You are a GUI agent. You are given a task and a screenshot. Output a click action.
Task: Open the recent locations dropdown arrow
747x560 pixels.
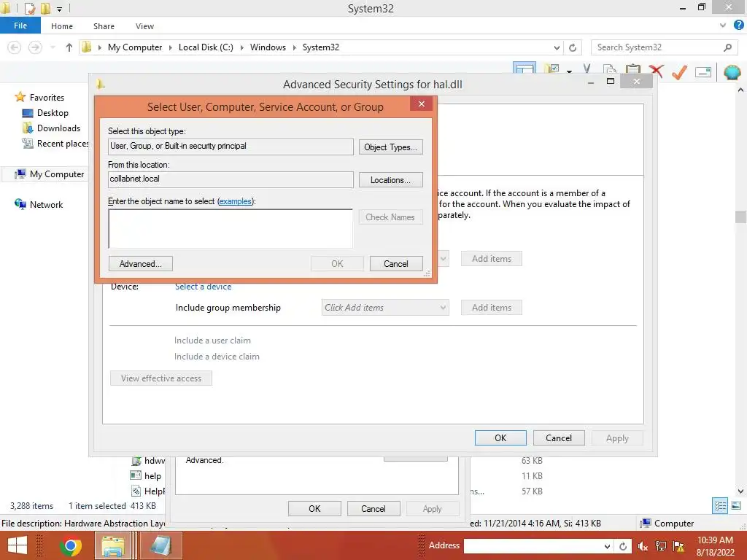[53, 47]
